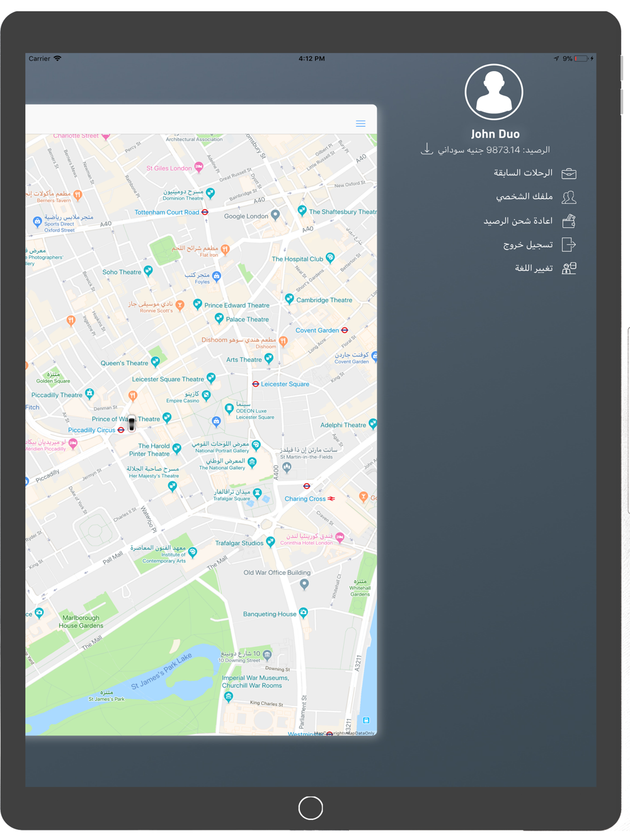Tap the iPad home button

[311, 808]
